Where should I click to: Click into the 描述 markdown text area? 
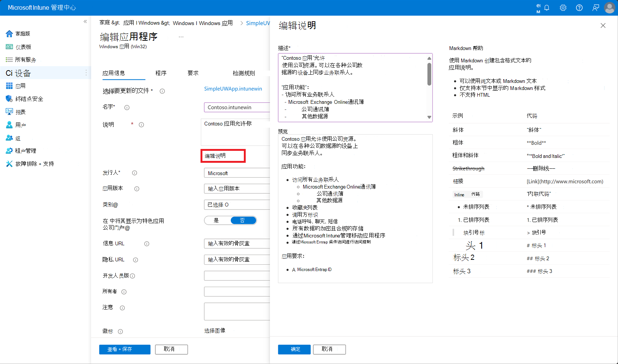352,87
